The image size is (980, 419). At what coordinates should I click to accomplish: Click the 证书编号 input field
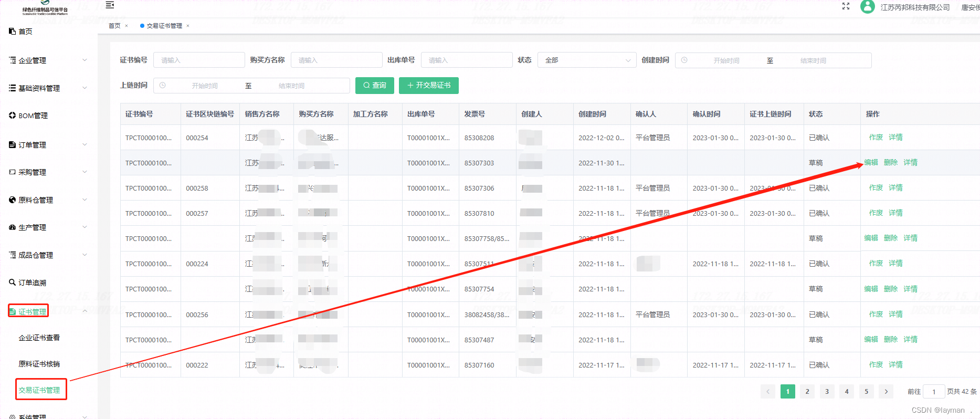pyautogui.click(x=199, y=60)
